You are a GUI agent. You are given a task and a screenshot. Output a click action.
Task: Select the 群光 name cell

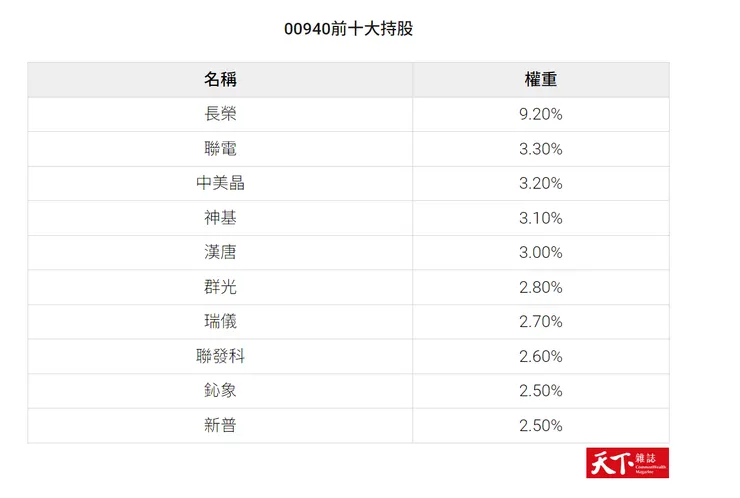tap(220, 287)
